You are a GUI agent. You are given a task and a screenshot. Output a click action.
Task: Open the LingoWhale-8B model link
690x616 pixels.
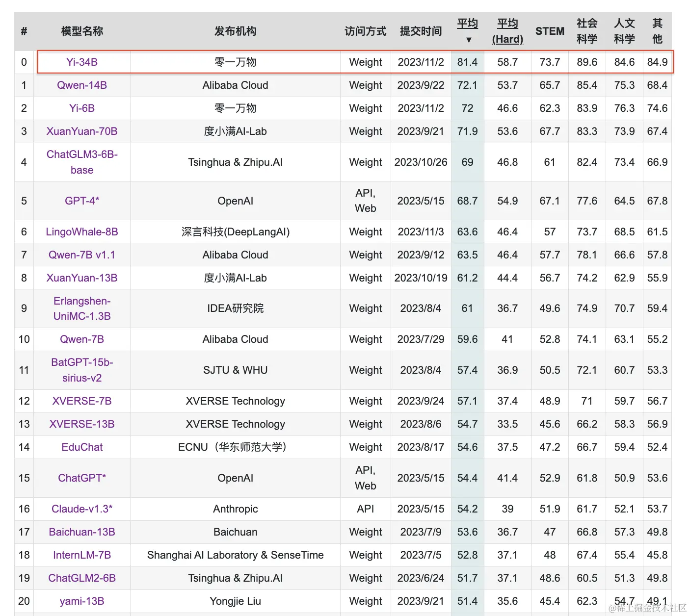click(x=82, y=232)
